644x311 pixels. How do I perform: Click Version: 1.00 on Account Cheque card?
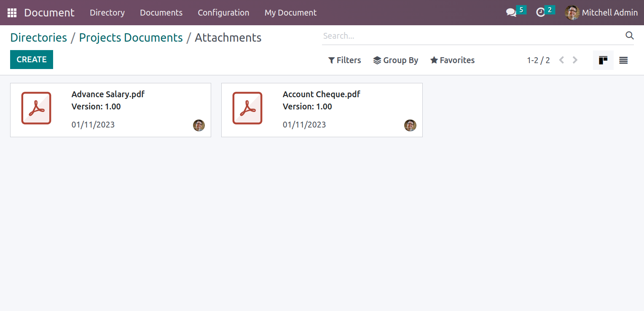[x=307, y=106]
